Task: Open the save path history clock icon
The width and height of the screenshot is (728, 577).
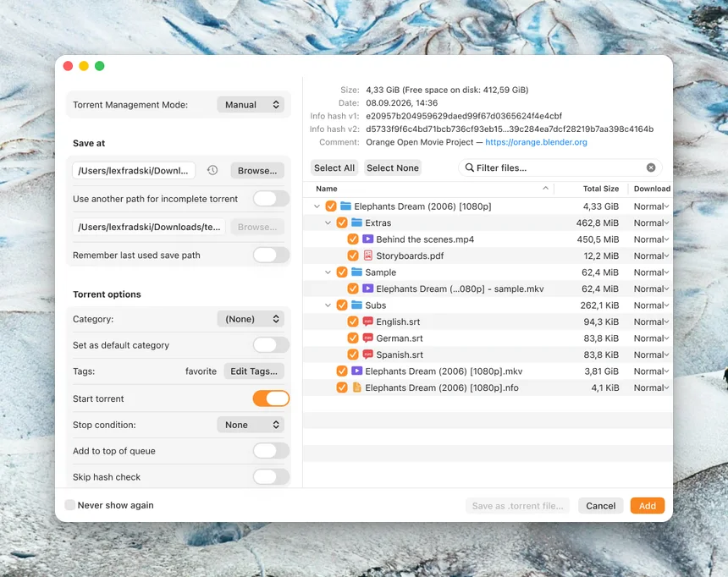Action: point(212,170)
